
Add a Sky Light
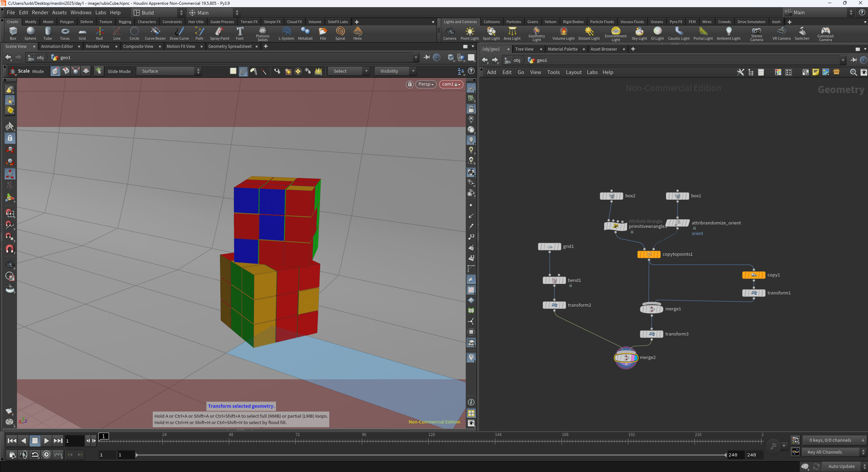click(639, 33)
